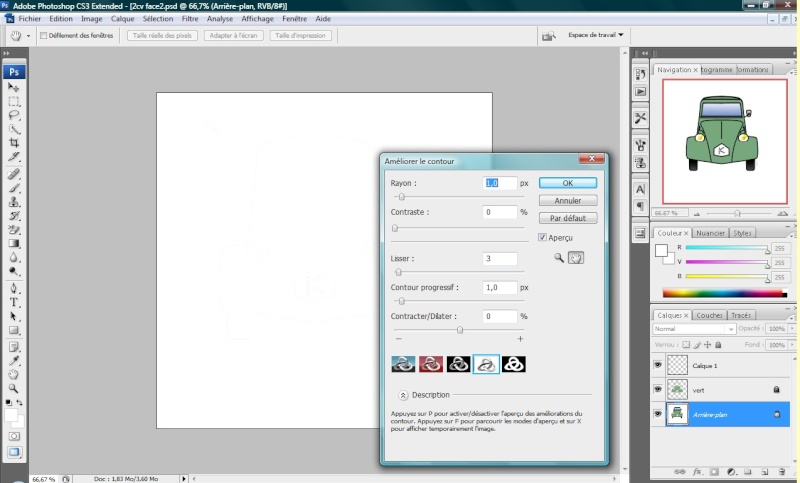Click the Go to Bridge icon

click(548, 36)
